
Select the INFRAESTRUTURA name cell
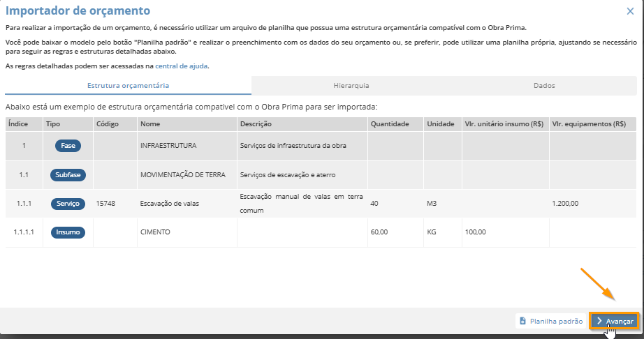click(x=168, y=146)
